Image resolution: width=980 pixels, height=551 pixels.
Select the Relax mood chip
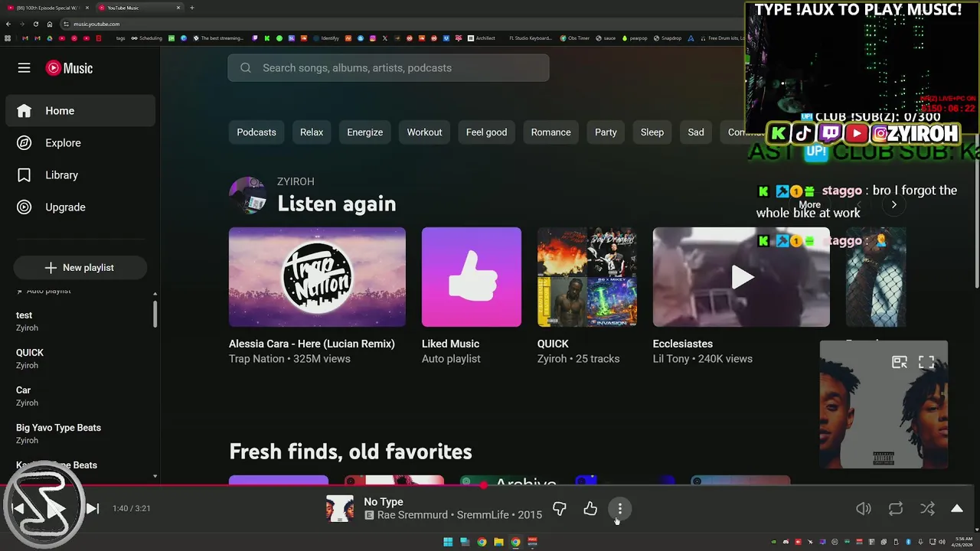coord(312,132)
